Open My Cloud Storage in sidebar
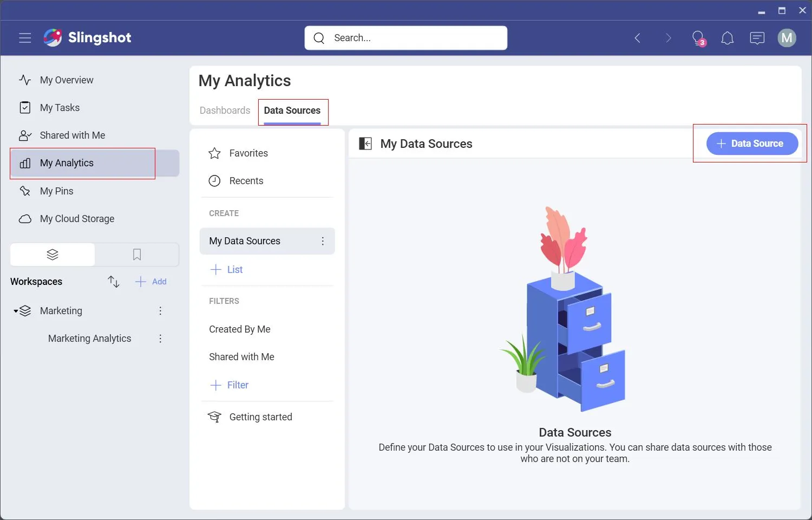Image resolution: width=812 pixels, height=520 pixels. click(77, 219)
